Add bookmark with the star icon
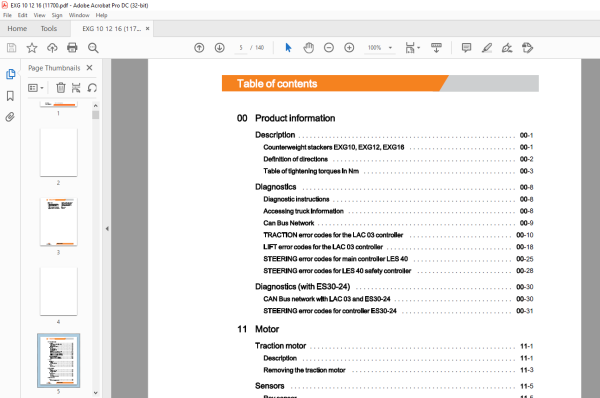The width and height of the screenshot is (600, 398). pyautogui.click(x=32, y=48)
